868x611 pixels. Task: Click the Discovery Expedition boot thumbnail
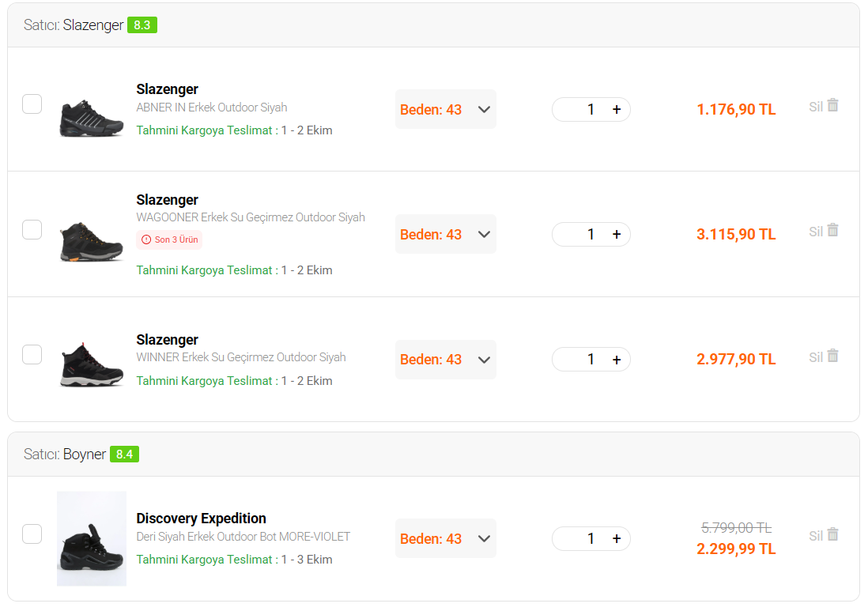coord(92,538)
